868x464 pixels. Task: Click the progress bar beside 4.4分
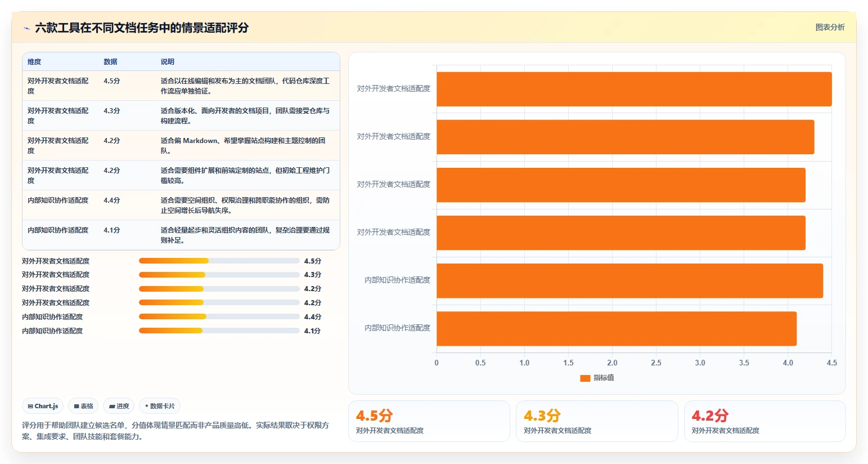click(x=219, y=316)
